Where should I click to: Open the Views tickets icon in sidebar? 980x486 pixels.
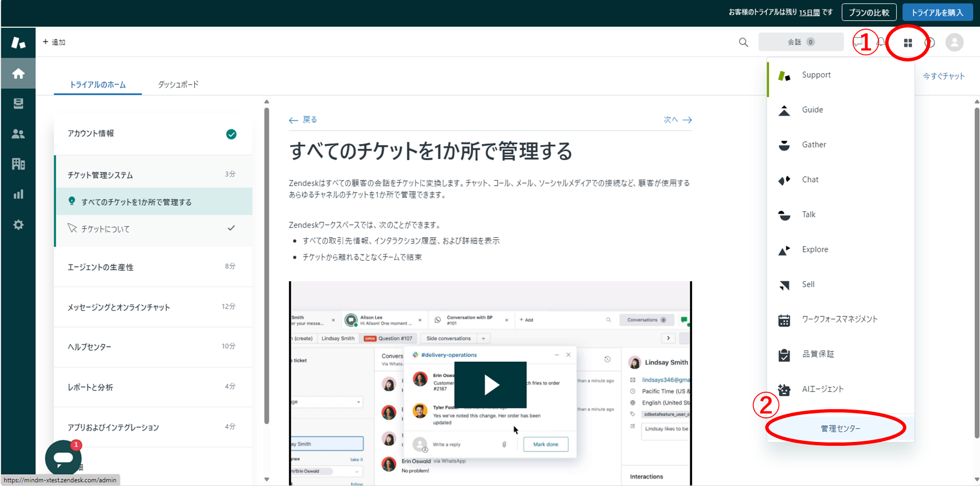click(18, 104)
